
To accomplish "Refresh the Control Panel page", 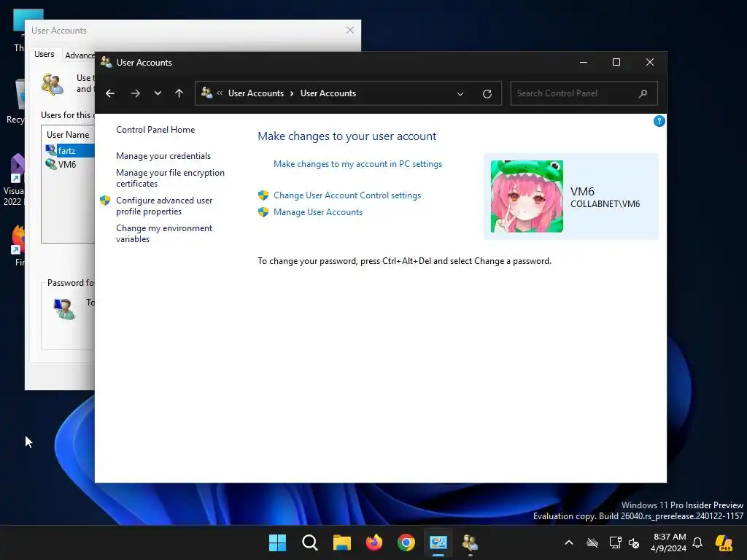I will [x=487, y=94].
